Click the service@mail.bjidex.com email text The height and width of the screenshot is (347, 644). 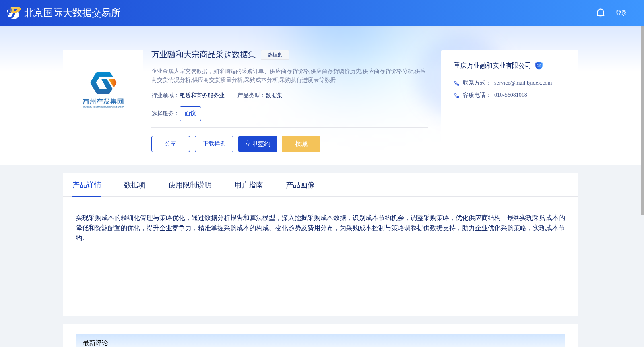click(x=523, y=83)
